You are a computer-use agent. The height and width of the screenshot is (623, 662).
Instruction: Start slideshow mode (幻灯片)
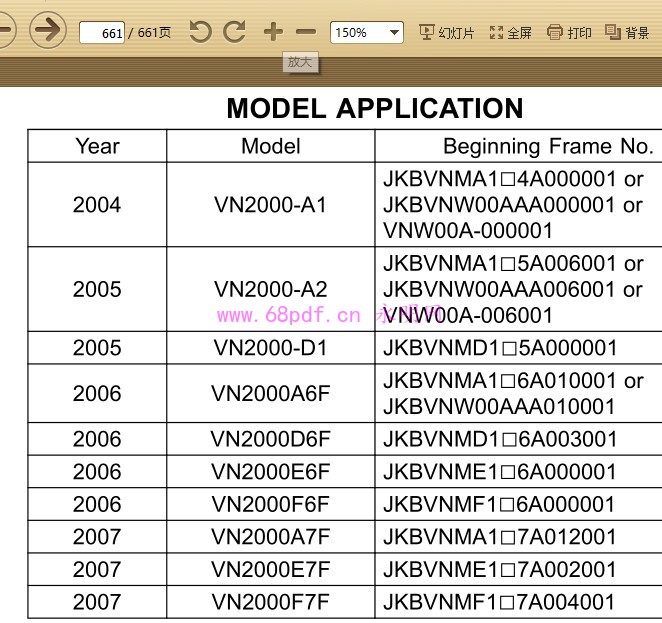(x=446, y=33)
